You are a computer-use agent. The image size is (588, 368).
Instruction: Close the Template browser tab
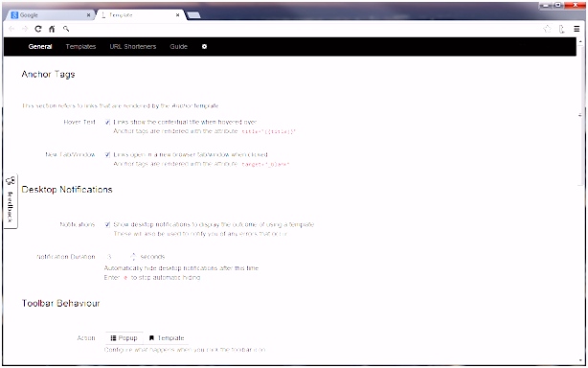tap(178, 15)
